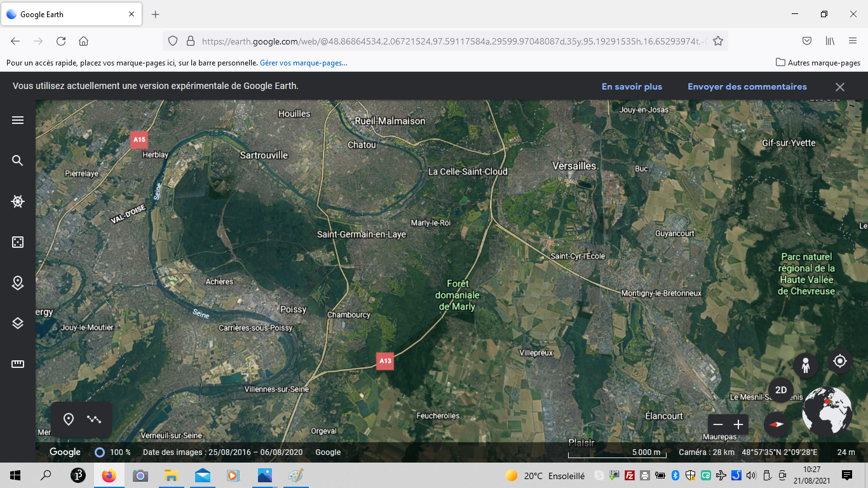
Task: Draw a line or shape tool
Action: (x=94, y=419)
